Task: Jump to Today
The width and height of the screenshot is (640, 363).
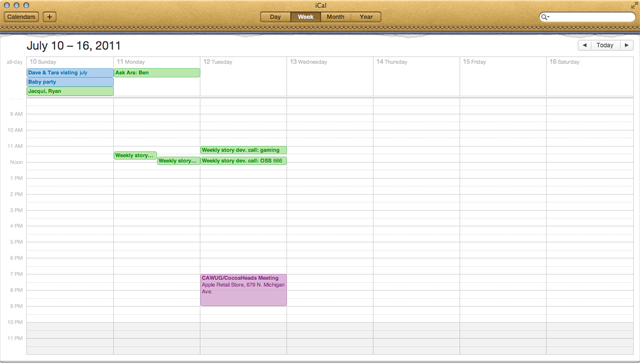Action: 605,45
